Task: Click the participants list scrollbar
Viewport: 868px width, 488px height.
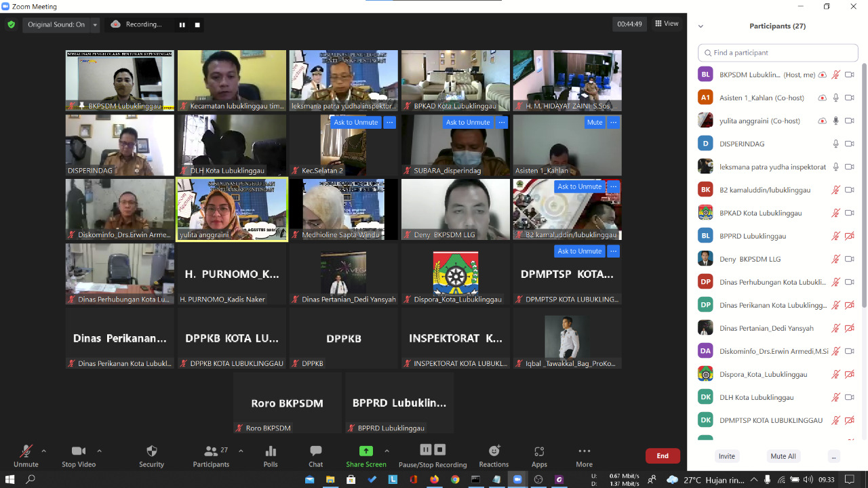Action: (863, 203)
